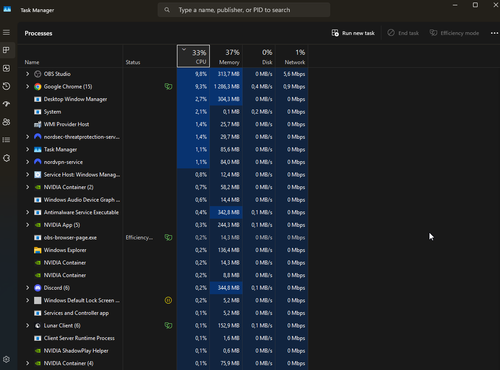Select the Desktop Window Manager row
The width and height of the screenshot is (500, 370).
[163, 99]
